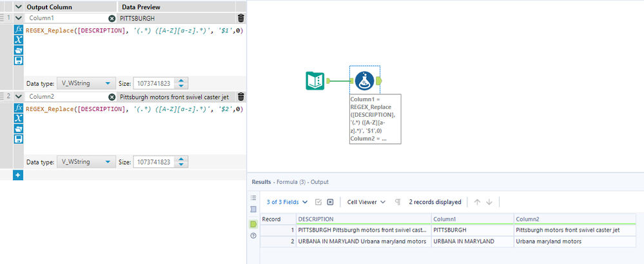644x264 pixels.
Task: Open Results help icon
Action: 253,236
